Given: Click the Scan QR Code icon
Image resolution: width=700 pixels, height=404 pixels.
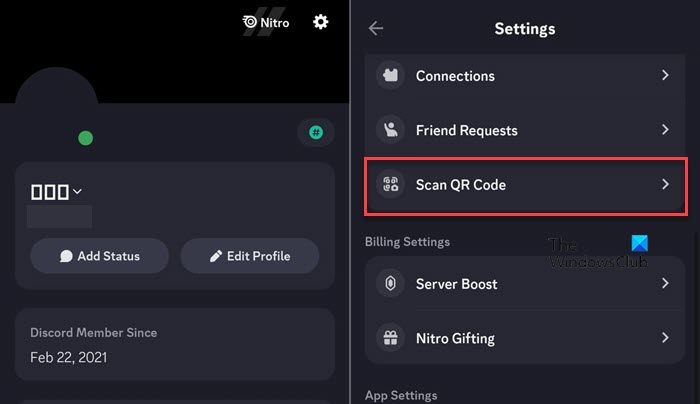Looking at the screenshot, I should click(389, 184).
